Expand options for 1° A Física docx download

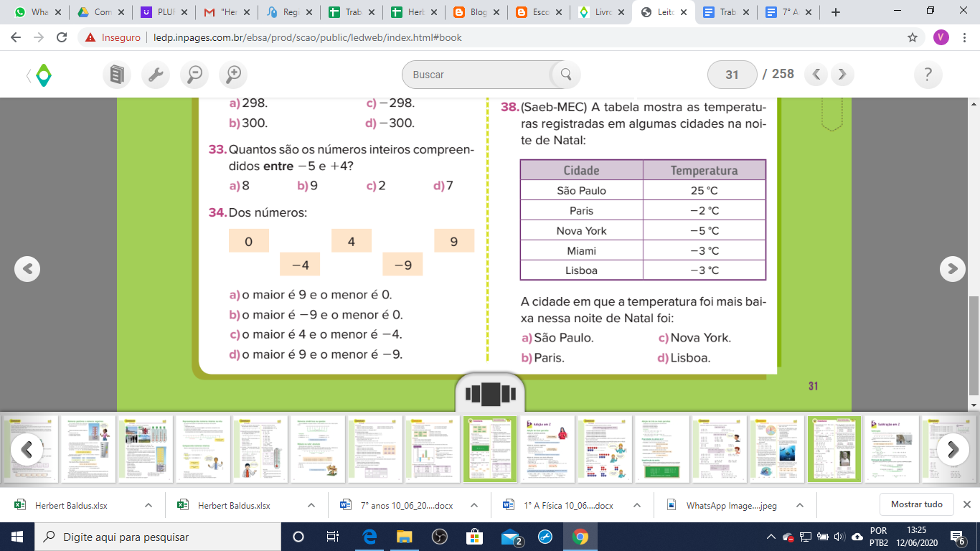point(637,505)
